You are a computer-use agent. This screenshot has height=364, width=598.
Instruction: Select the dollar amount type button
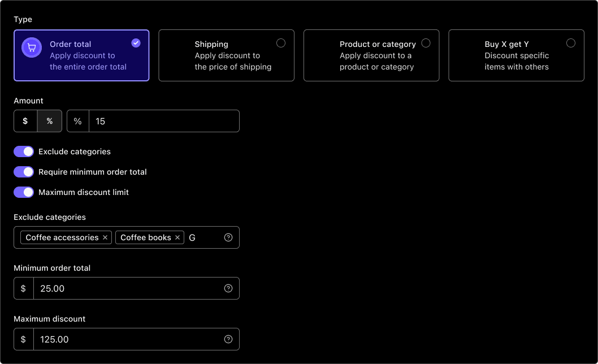click(x=25, y=121)
